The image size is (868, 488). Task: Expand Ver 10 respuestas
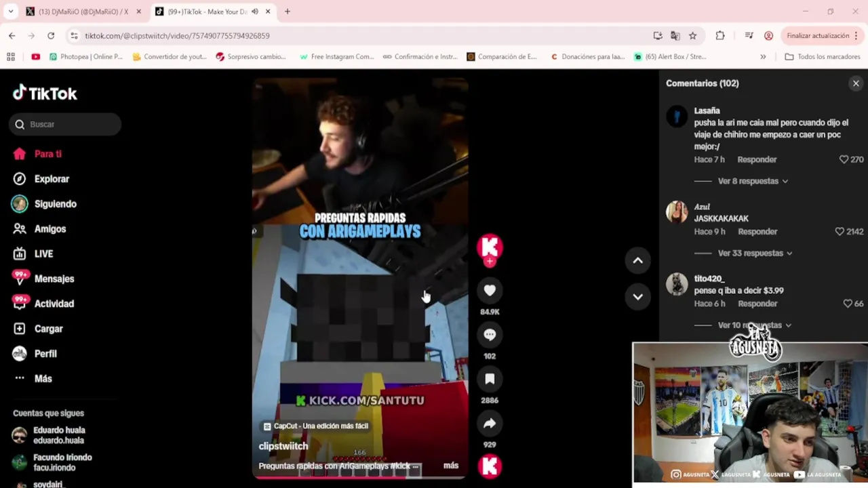point(755,325)
